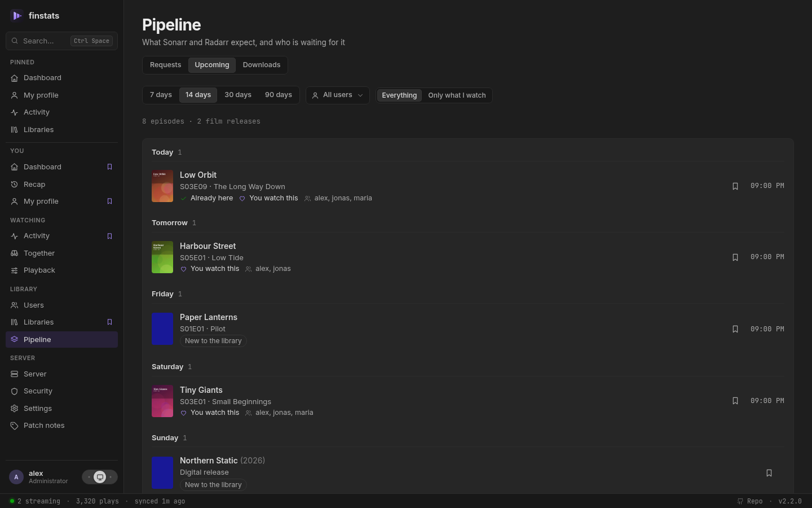Viewport: 812px width, 508px height.
Task: Open the Tiny Giants poster thumbnail
Action: click(x=162, y=401)
